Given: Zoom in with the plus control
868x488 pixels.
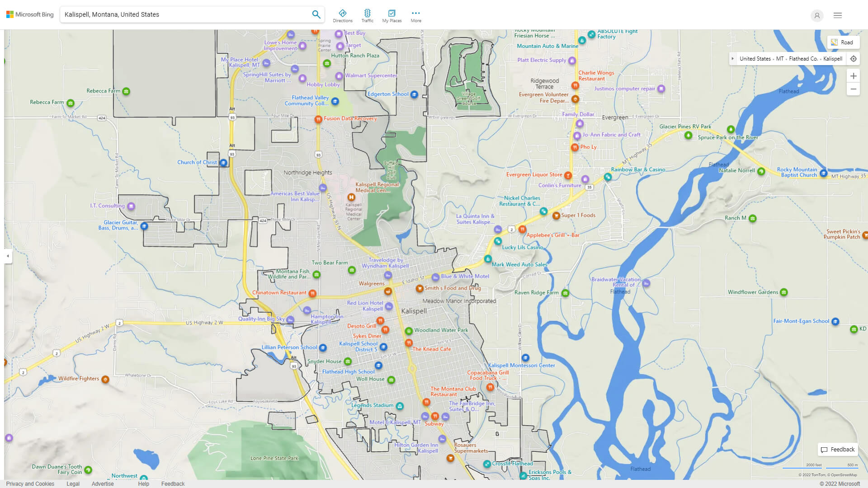Looking at the screenshot, I should pyautogui.click(x=854, y=76).
